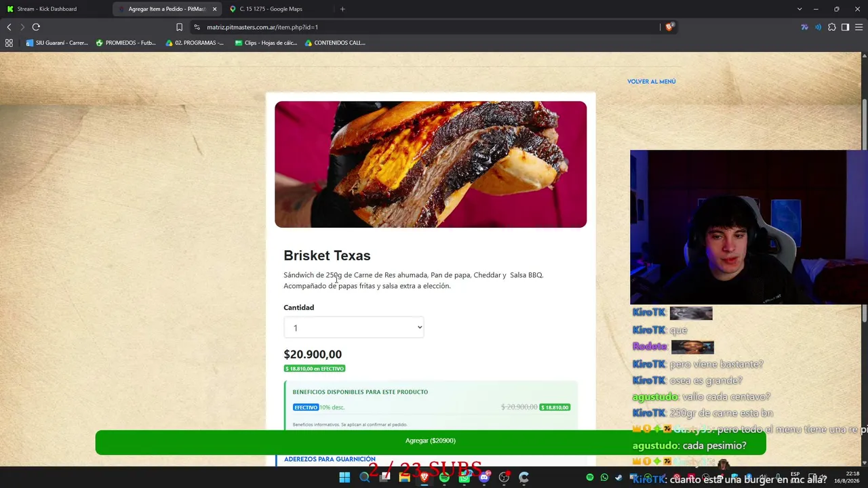Open File Explorer from the taskbar
The image size is (868, 488).
click(x=404, y=478)
